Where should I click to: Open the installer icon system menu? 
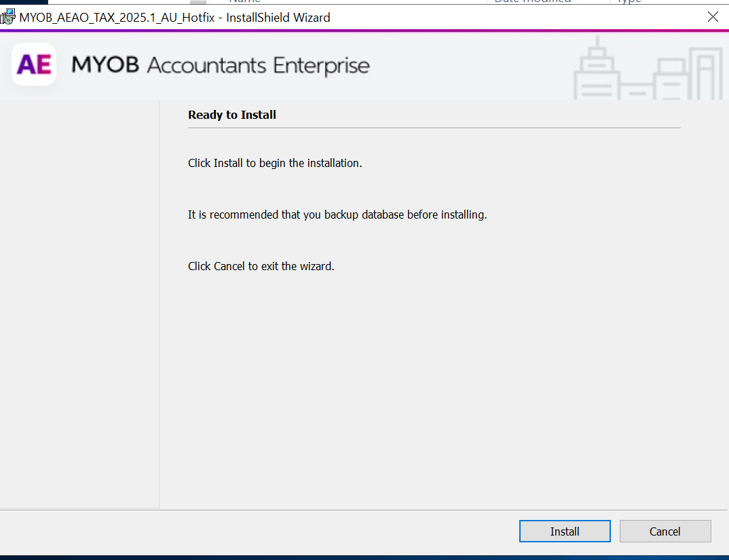(8, 18)
